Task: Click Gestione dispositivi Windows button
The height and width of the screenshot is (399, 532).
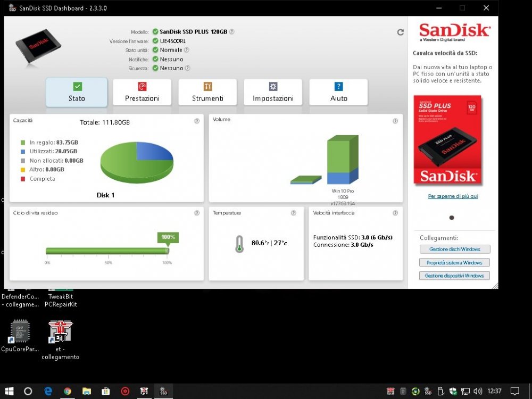Action: click(x=455, y=276)
